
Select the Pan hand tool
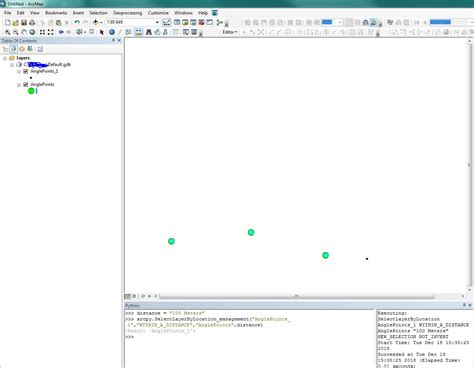click(24, 32)
